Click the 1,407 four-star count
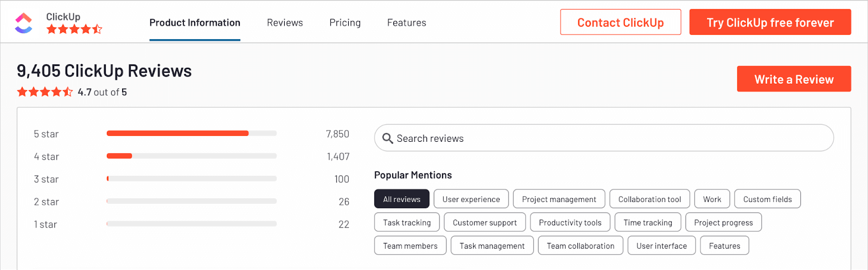This screenshot has height=270, width=868. 338,156
